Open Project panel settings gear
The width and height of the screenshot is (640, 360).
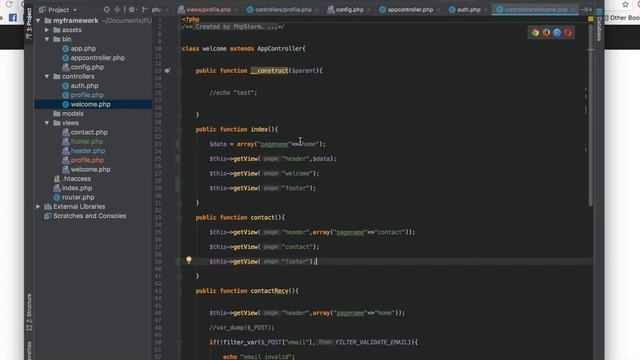[132, 9]
